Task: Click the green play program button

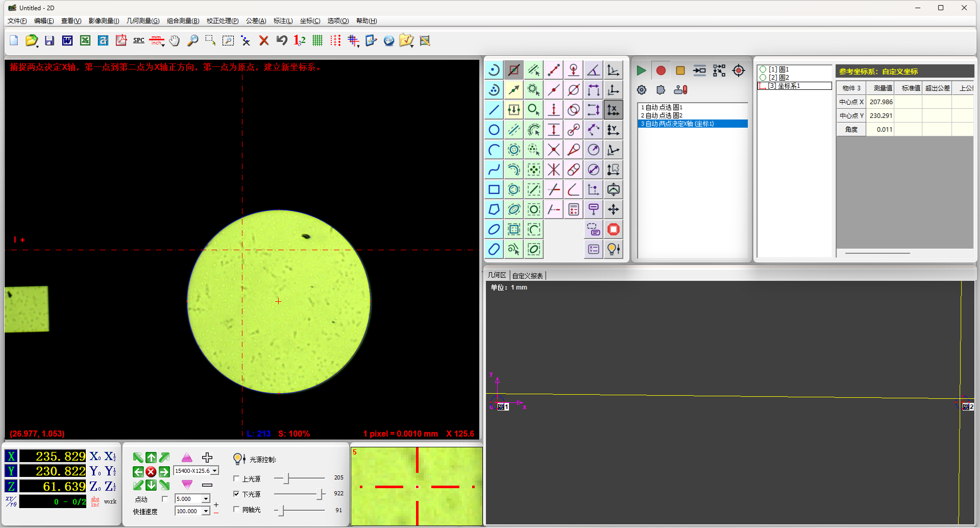Action: [641, 70]
